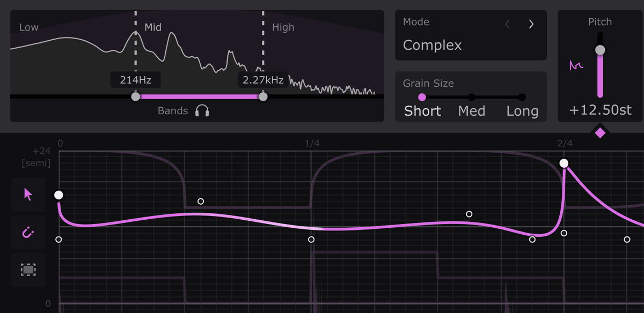Viewport: 644px width, 313px height.
Task: Click the right chevron to change Mode
Action: coord(531,24)
